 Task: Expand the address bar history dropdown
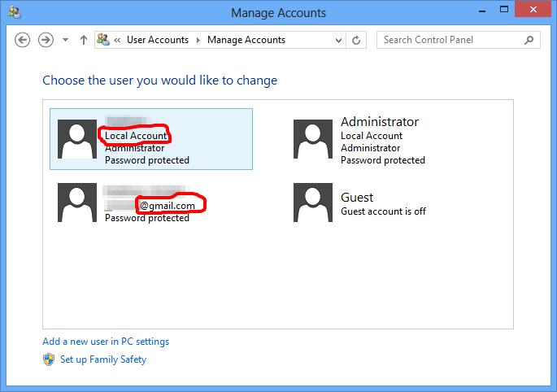(340, 40)
